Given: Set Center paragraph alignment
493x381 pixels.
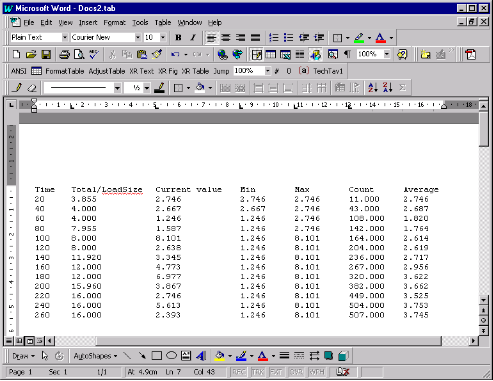Looking at the screenshot, I should [x=226, y=37].
